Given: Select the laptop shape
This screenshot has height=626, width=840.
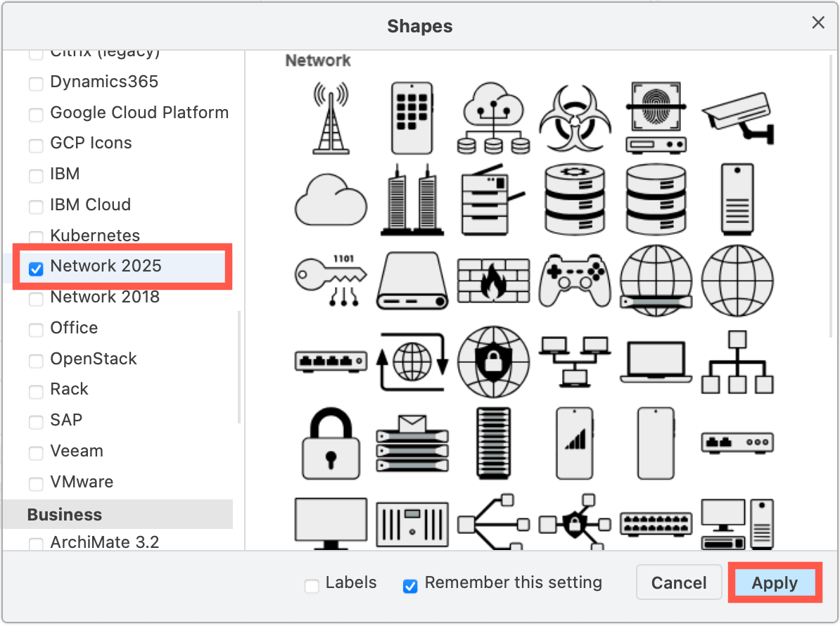Looking at the screenshot, I should (x=656, y=362).
